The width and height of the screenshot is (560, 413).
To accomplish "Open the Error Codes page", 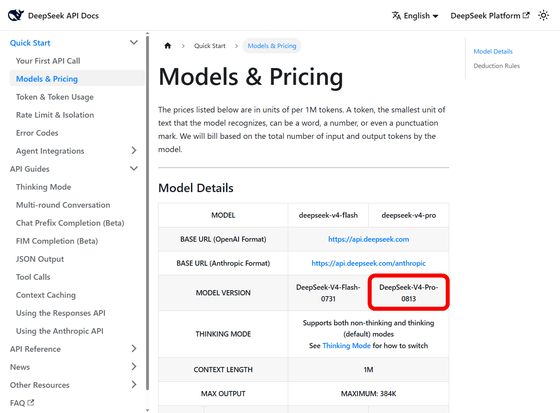I will [x=37, y=133].
